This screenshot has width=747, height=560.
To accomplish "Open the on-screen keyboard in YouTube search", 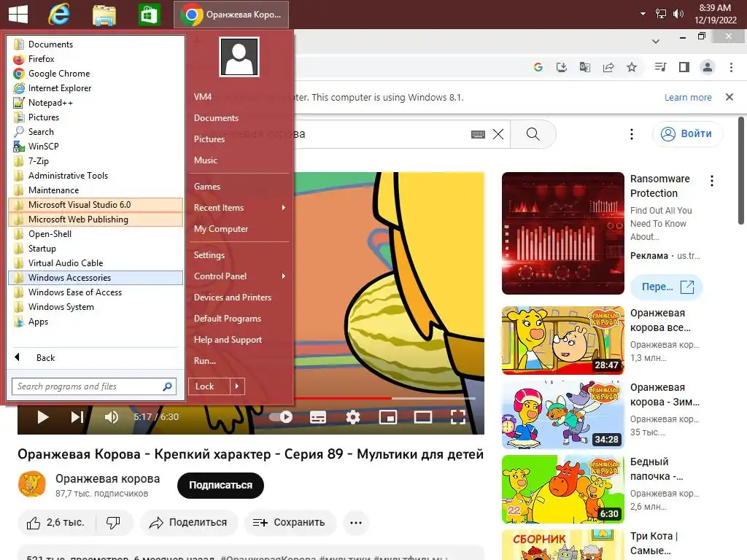I will click(478, 134).
